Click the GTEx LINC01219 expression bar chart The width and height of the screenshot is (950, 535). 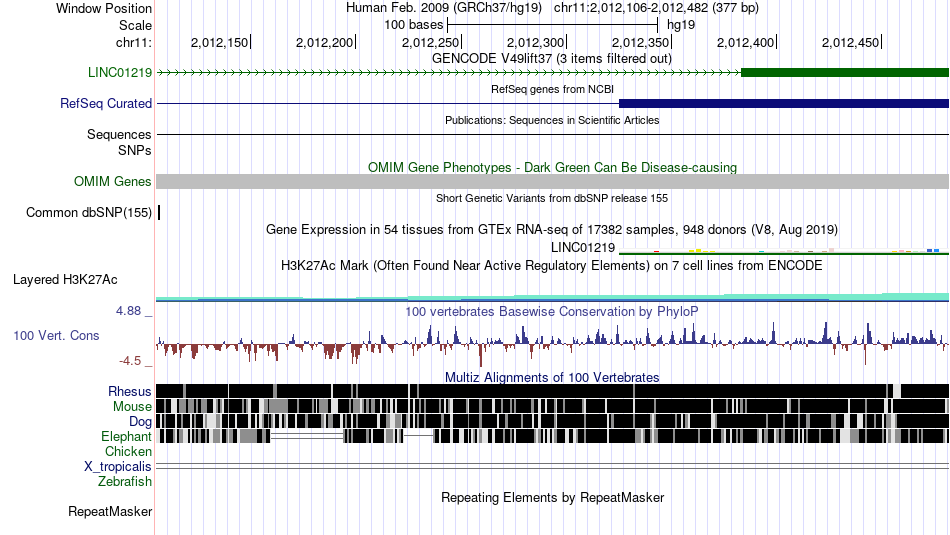click(x=784, y=250)
